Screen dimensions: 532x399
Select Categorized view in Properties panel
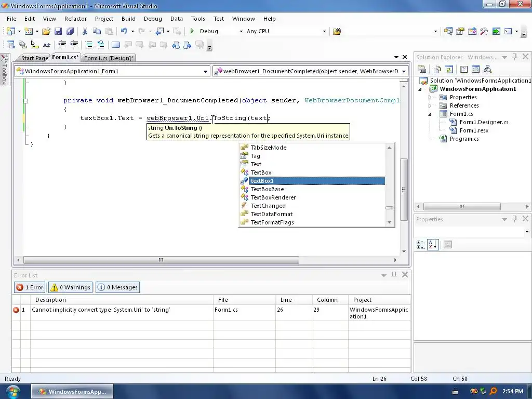[x=421, y=245]
